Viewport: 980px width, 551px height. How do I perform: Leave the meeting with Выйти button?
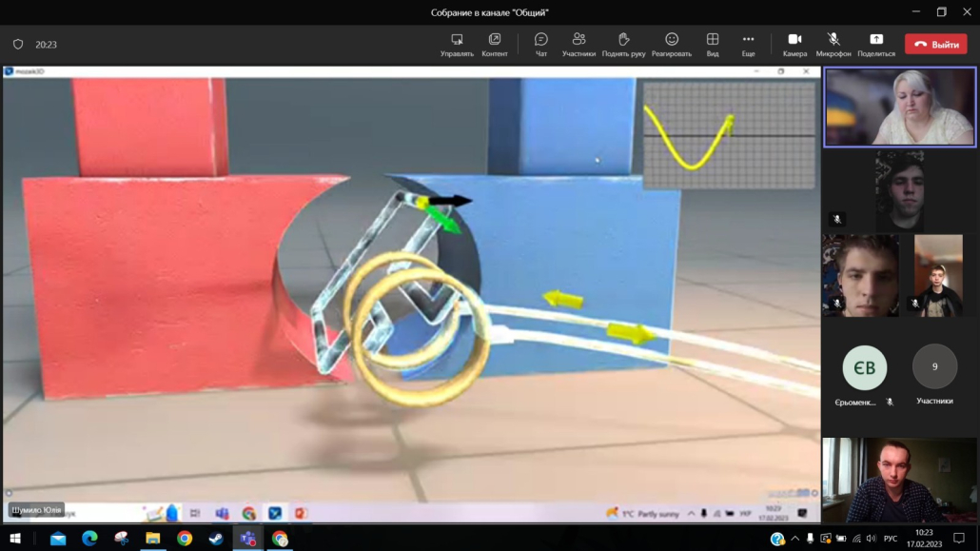936,45
